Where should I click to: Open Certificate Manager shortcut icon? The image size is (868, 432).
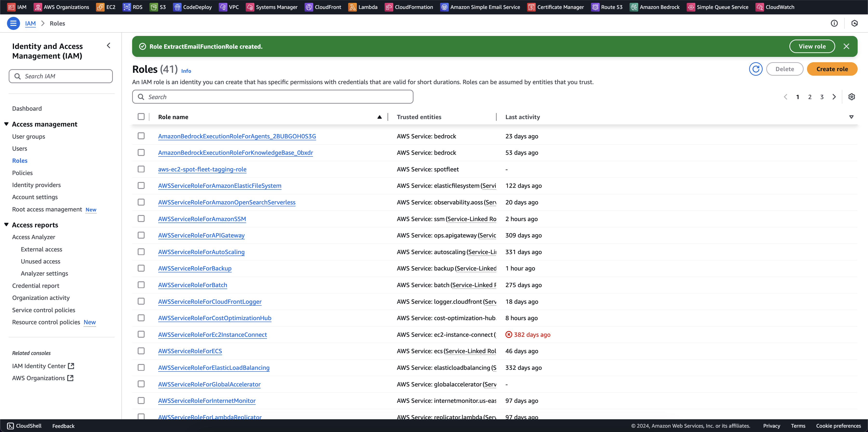pos(531,7)
